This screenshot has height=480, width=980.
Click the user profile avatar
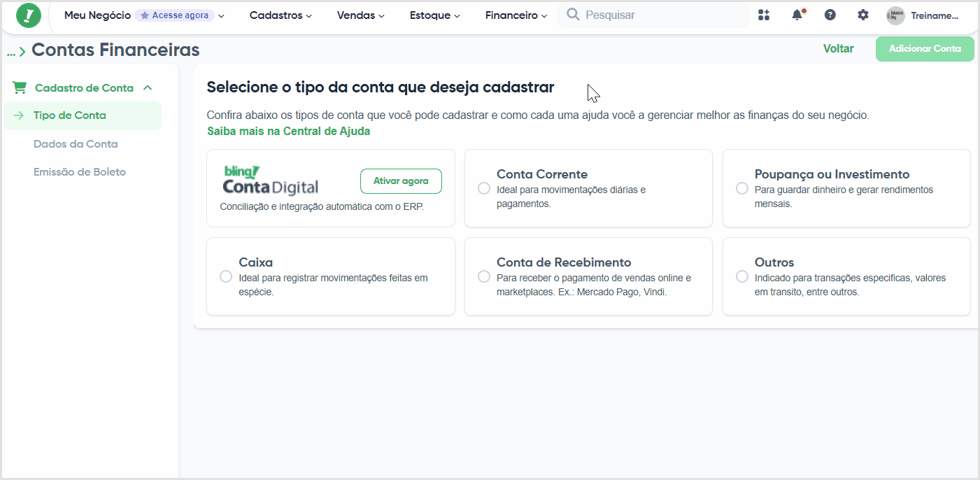point(895,15)
